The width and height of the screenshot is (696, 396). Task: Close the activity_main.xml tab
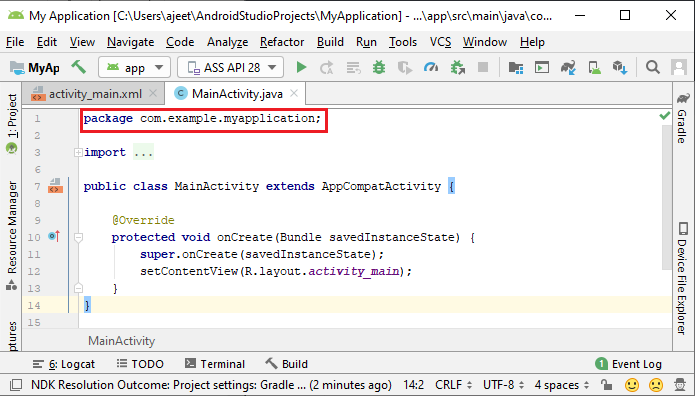pyautogui.click(x=153, y=94)
